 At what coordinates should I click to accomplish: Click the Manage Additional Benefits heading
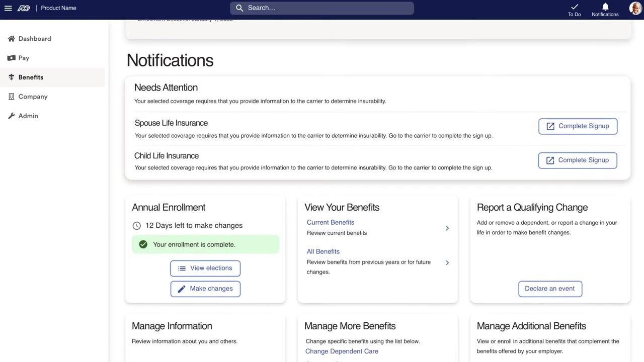[x=531, y=326]
